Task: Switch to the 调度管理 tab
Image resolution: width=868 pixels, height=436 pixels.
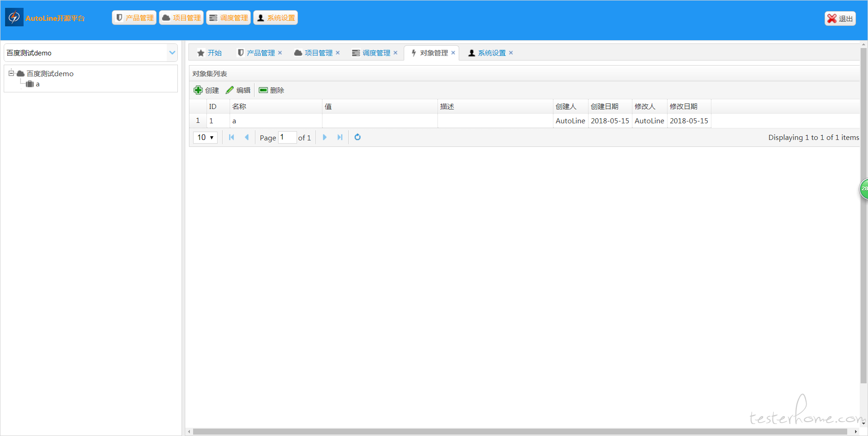Action: click(x=376, y=53)
